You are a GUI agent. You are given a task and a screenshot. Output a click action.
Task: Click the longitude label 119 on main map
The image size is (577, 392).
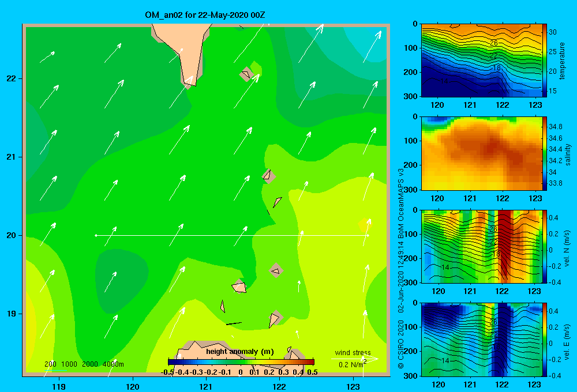[59, 386]
